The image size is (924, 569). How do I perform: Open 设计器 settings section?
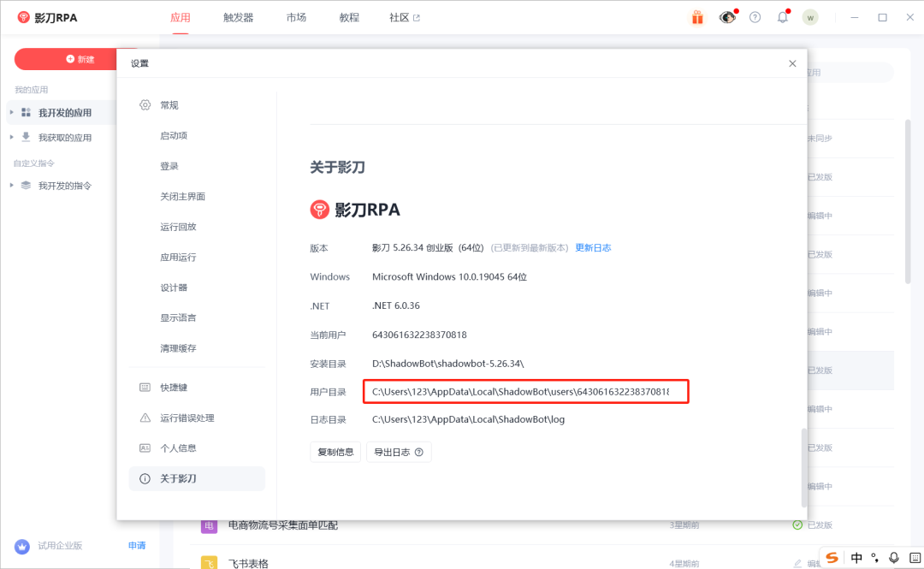[x=174, y=287]
